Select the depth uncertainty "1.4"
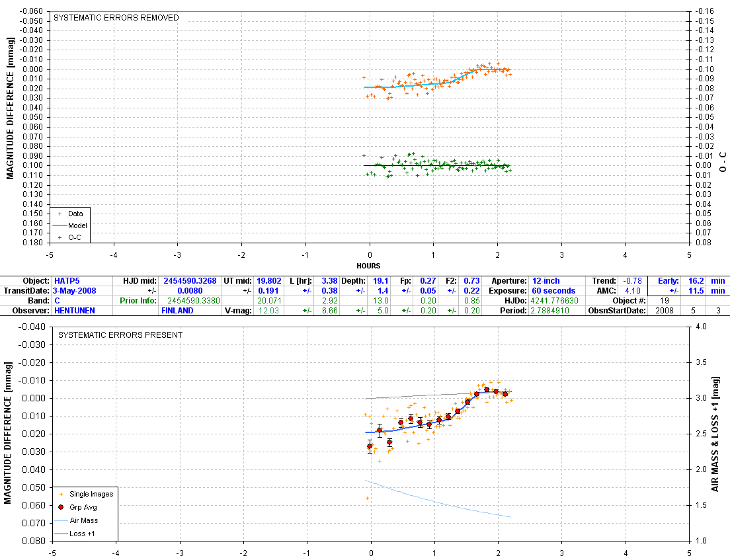 pos(383,291)
